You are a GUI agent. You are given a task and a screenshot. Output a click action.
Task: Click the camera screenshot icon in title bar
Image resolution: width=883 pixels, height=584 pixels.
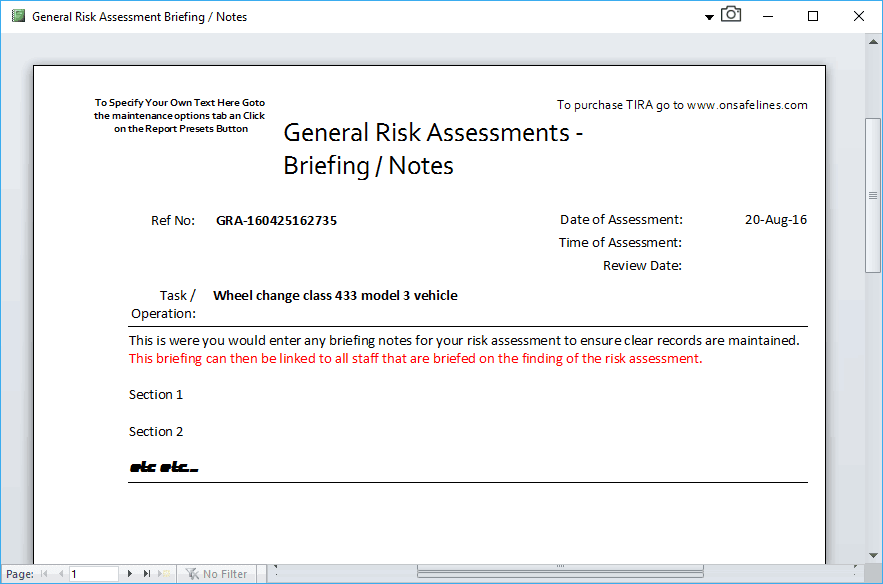pyautogui.click(x=731, y=14)
